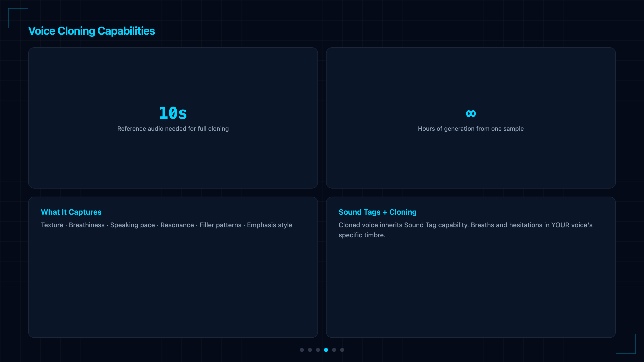
Task: Click the top-left corner bracket decoration
Action: point(18,18)
